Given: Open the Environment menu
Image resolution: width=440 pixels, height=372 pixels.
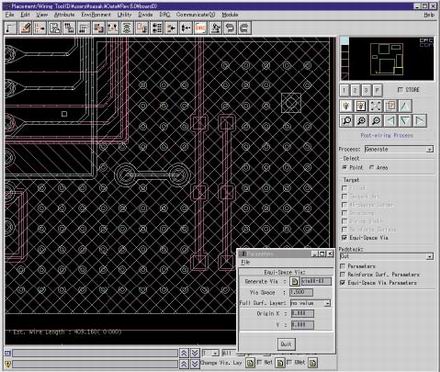Looking at the screenshot, I should tap(96, 15).
